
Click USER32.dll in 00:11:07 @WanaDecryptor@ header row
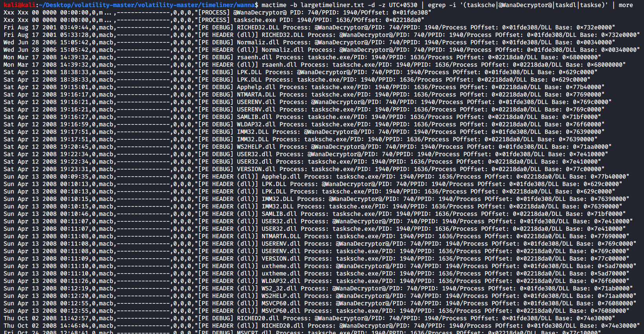pyautogui.click(x=279, y=221)
